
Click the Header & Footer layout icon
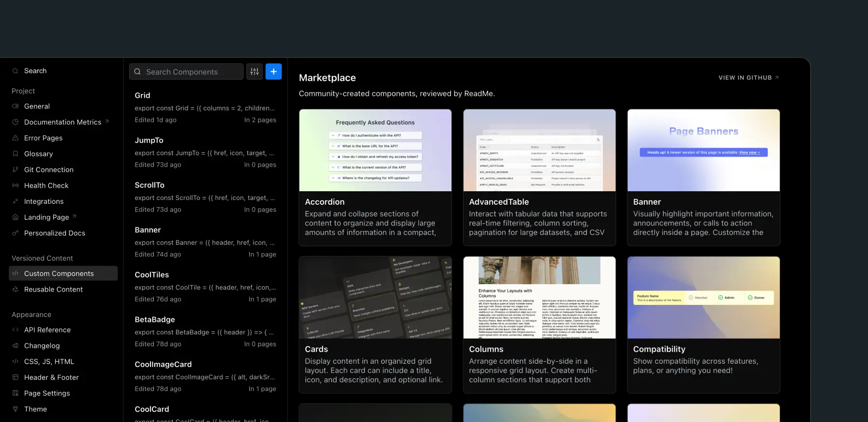(x=15, y=377)
